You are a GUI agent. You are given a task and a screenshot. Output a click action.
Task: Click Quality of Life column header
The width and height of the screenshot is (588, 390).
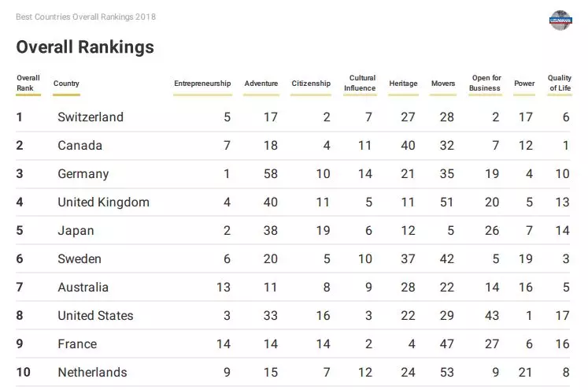click(x=560, y=83)
